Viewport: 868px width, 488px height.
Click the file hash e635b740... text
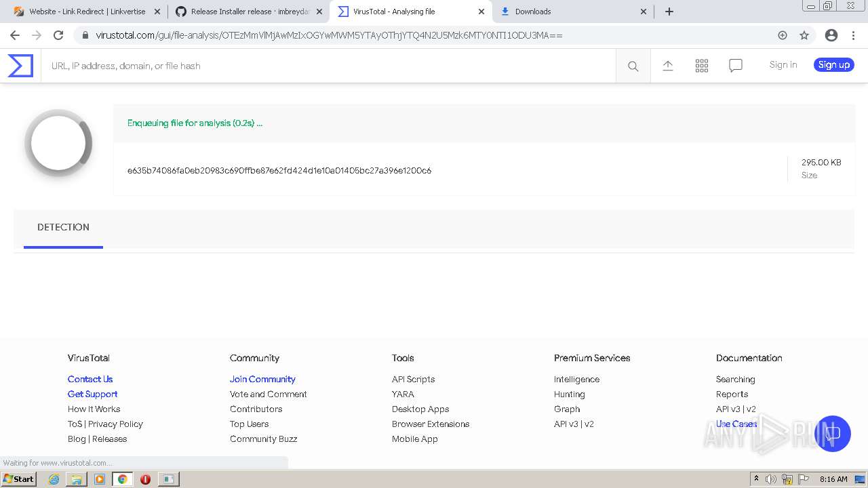[x=279, y=170]
